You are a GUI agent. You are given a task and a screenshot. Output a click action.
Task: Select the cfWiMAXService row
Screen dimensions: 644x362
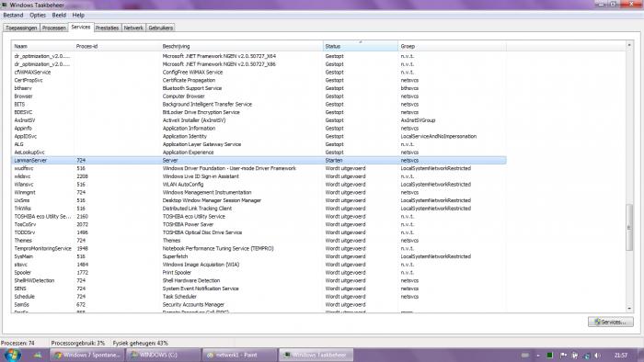pyautogui.click(x=259, y=73)
